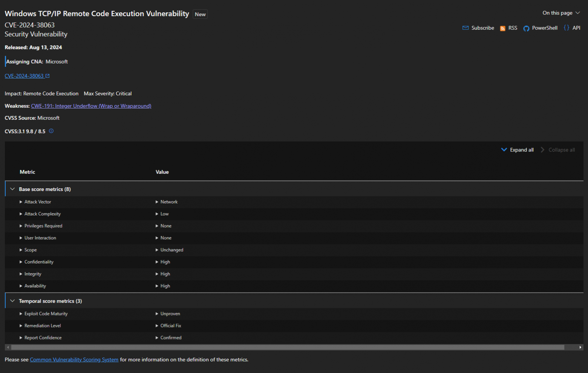Open the CWE-191 Integer Underflow link

91,106
